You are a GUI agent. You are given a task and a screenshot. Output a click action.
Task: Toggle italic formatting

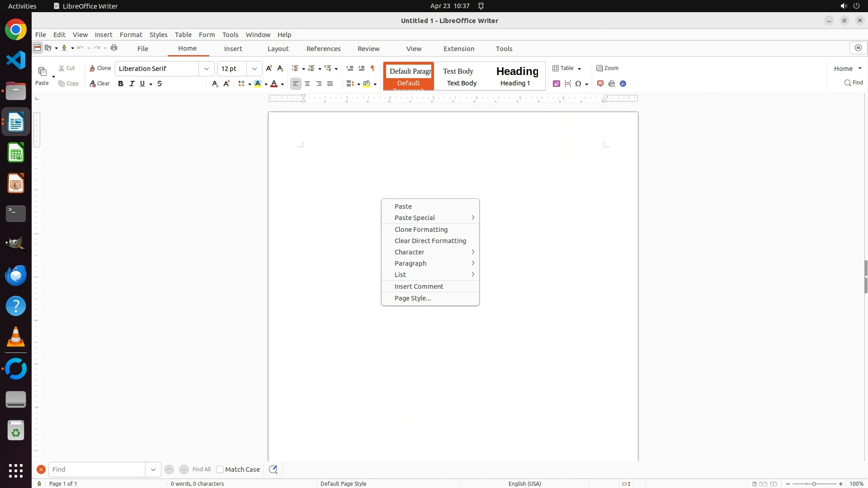(132, 84)
